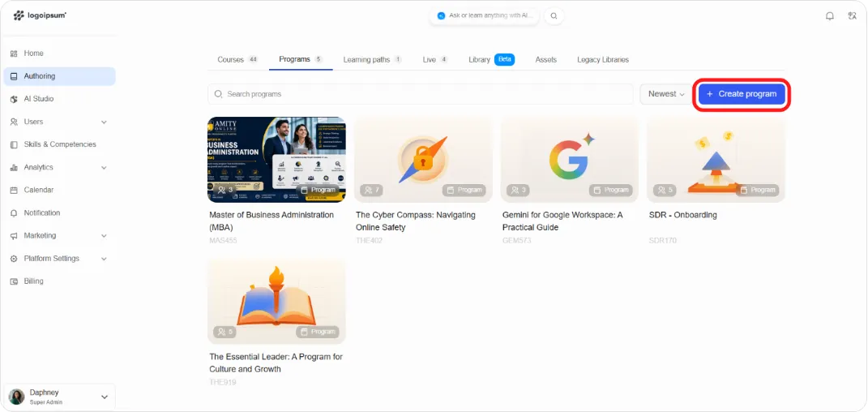This screenshot has height=412, width=868.
Task: Switch to the Live tab
Action: (x=435, y=59)
